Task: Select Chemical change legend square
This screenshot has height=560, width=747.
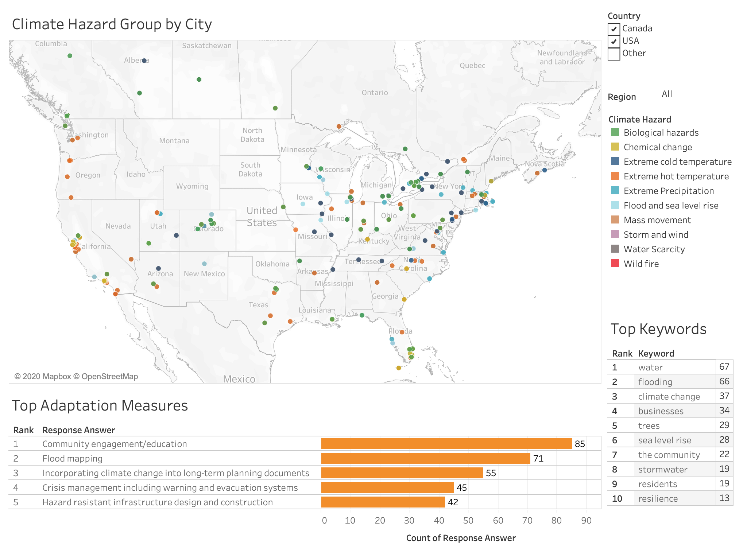Action: pyautogui.click(x=615, y=147)
